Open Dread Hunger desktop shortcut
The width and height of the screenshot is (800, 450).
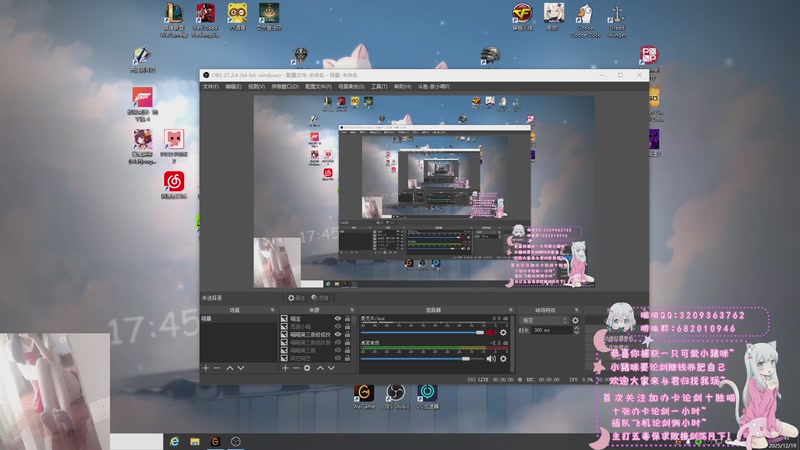617,20
